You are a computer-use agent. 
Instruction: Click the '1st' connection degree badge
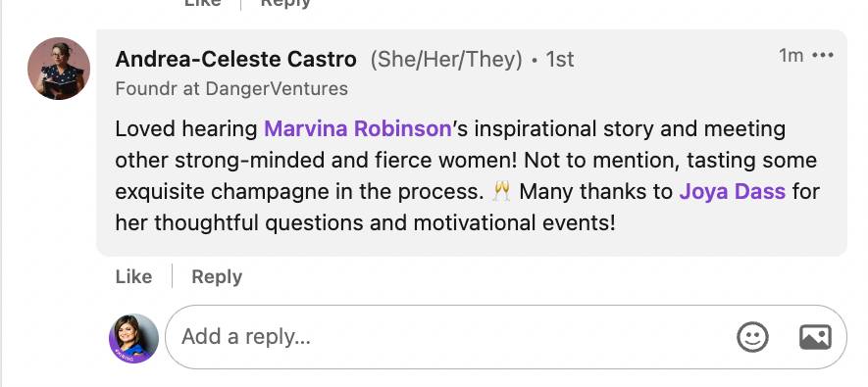[x=560, y=59]
